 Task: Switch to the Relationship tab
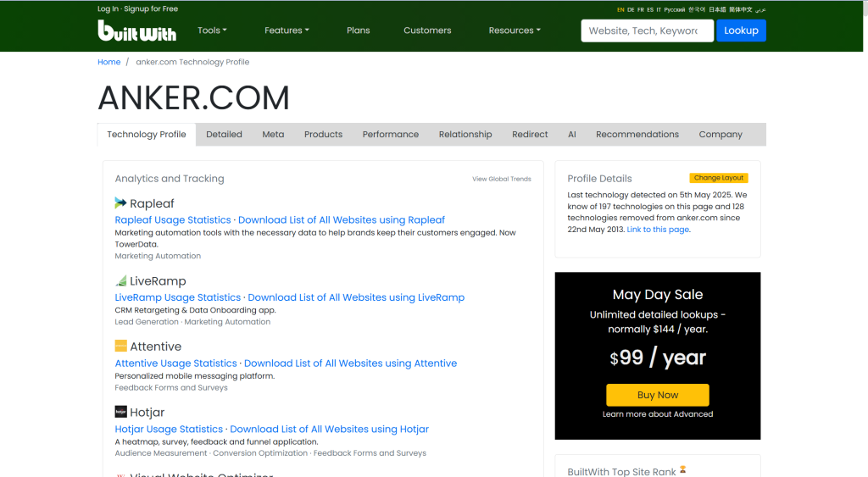coord(465,135)
